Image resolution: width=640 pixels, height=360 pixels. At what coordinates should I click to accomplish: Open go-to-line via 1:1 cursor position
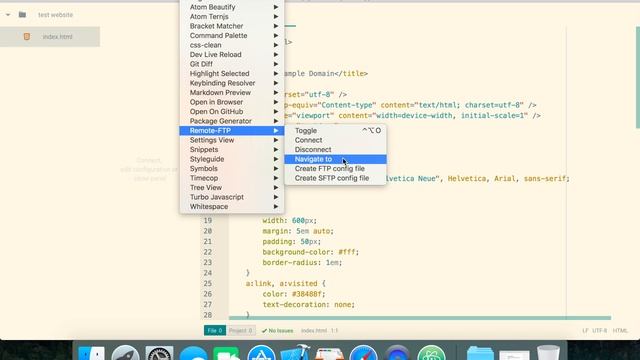[x=334, y=331]
